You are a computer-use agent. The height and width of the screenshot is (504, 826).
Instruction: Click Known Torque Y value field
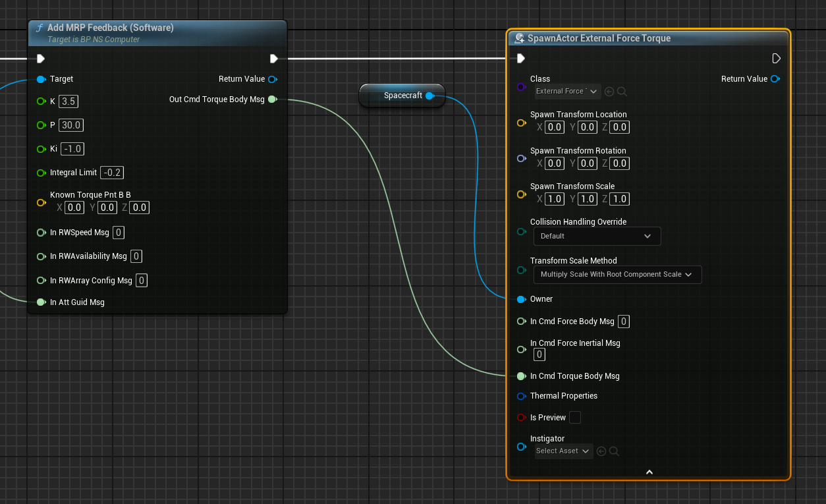(107, 208)
